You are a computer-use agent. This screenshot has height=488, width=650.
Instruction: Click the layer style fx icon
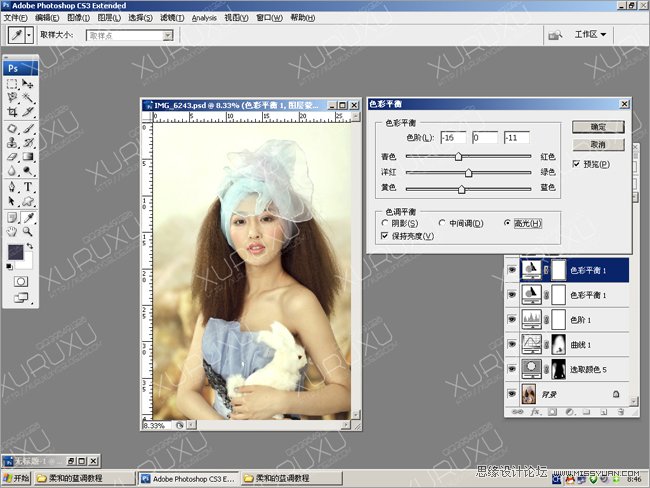[x=534, y=411]
